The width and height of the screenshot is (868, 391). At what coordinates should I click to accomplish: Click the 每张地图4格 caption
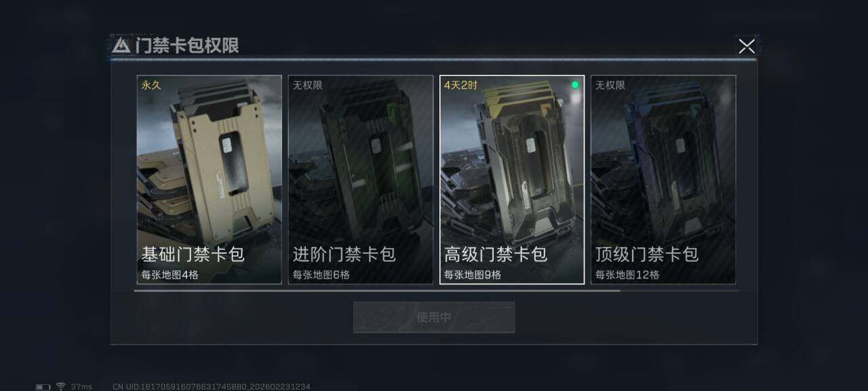tap(170, 275)
